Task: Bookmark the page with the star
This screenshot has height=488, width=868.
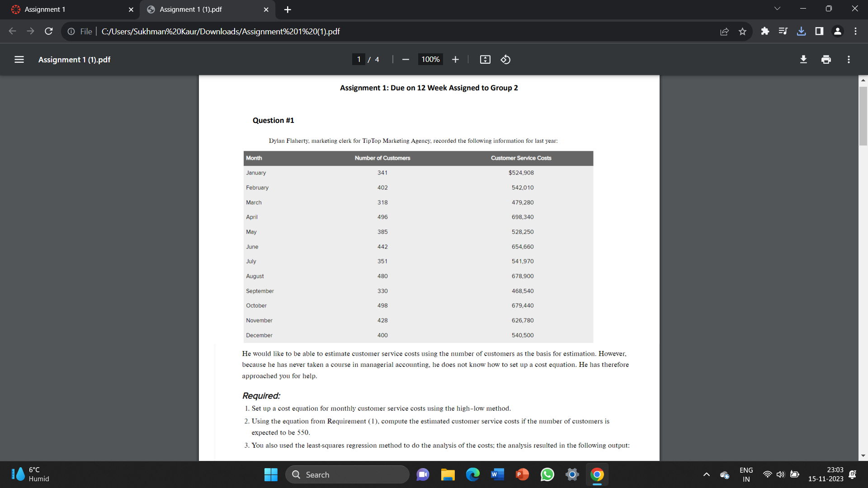Action: click(x=742, y=31)
